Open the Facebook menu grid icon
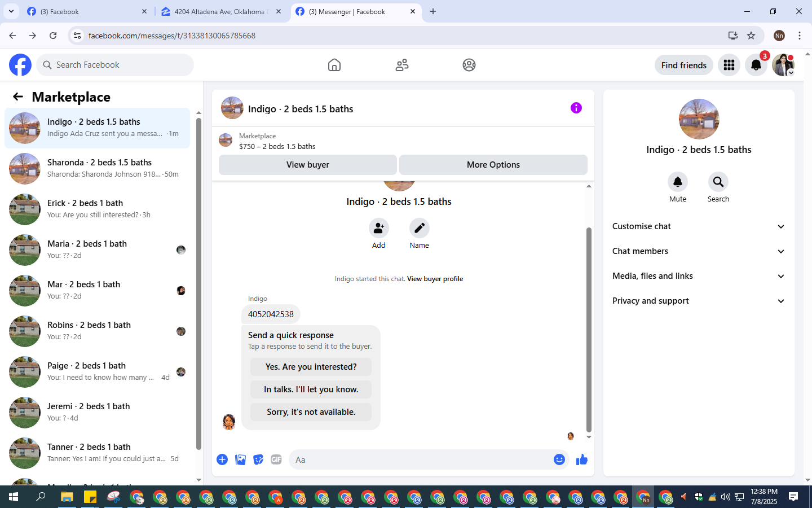This screenshot has height=508, width=812. pos(729,65)
